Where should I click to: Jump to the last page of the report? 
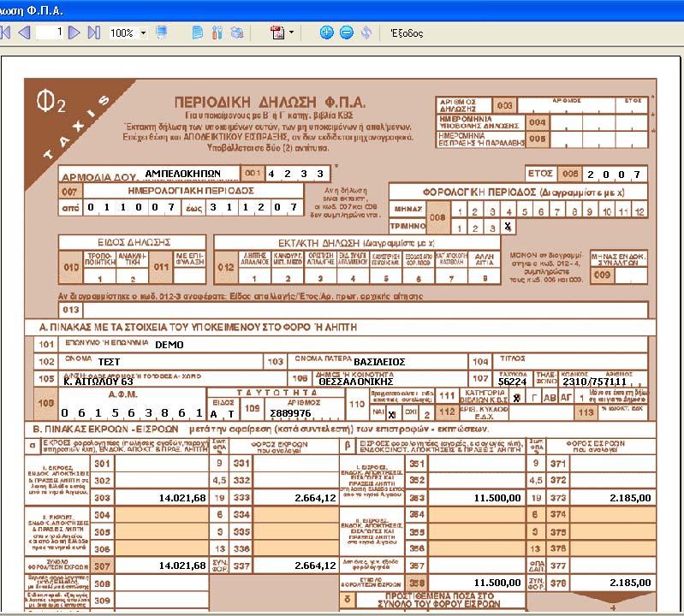click(x=94, y=33)
